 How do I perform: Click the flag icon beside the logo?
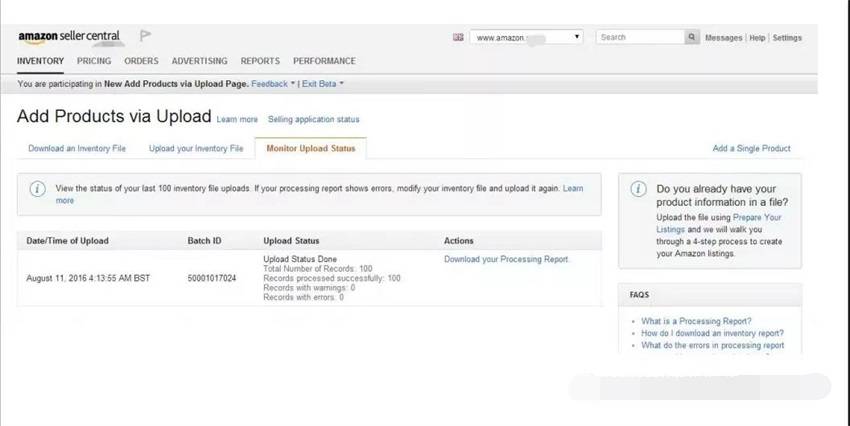pos(145,36)
